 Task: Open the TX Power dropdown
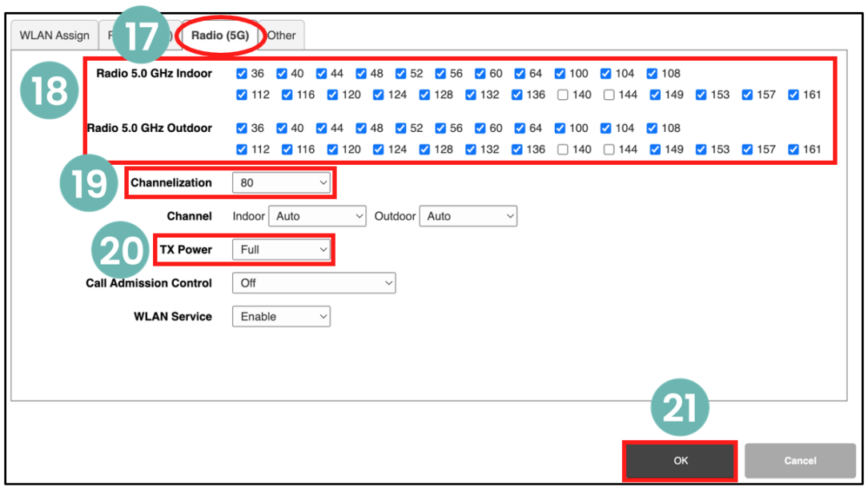click(281, 250)
